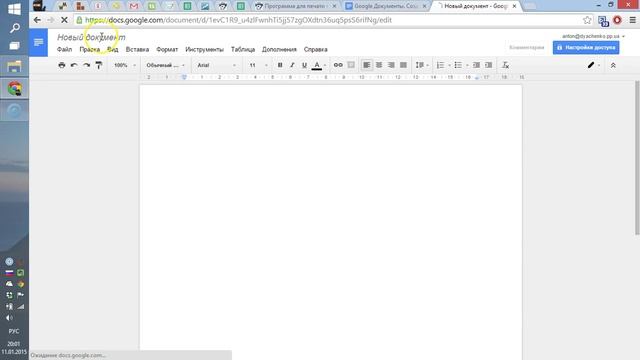Undo the last action with the toolbar arrow
640x360 pixels.
[x=74, y=65]
